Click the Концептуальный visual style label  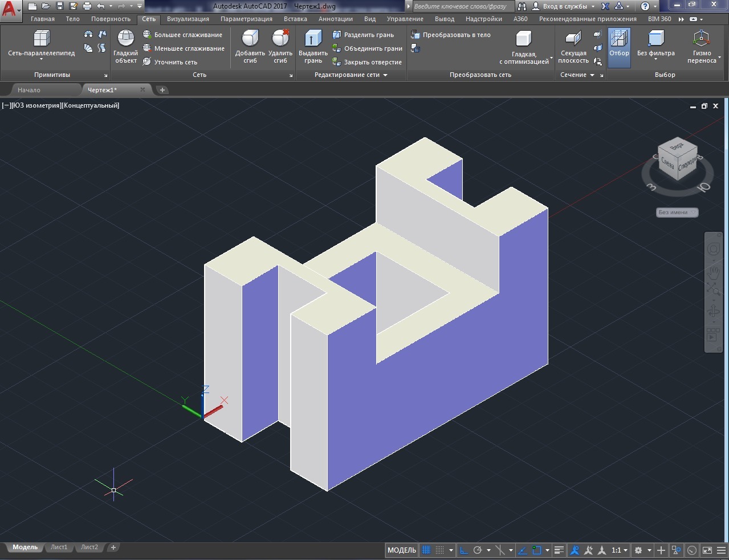(90, 105)
